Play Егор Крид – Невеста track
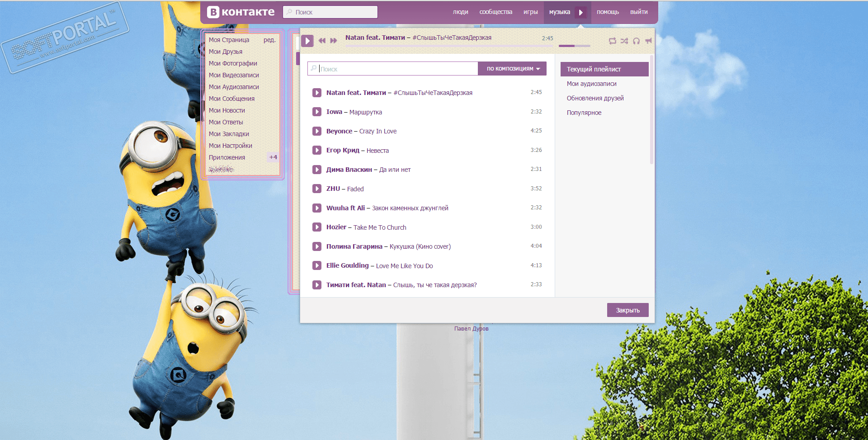 317,150
